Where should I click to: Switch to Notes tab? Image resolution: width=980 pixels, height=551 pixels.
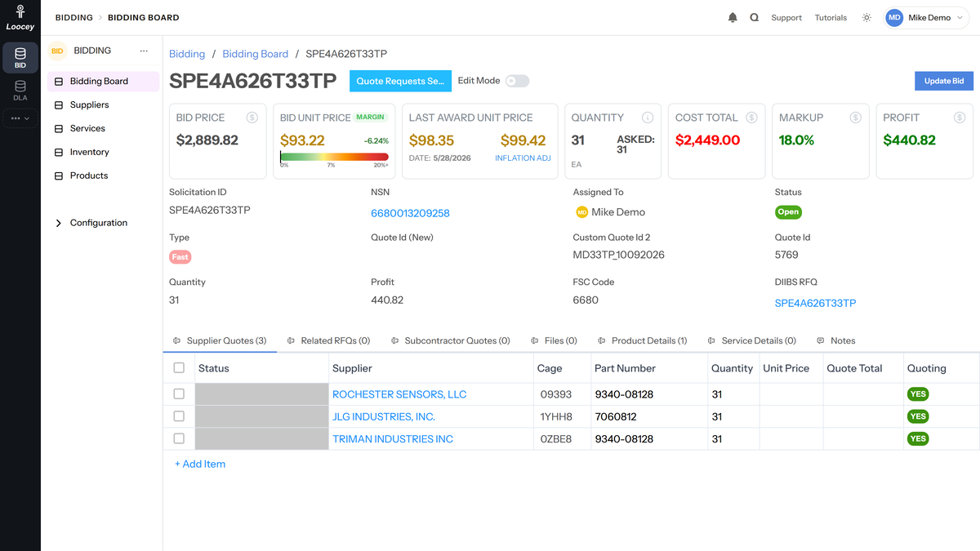836,340
